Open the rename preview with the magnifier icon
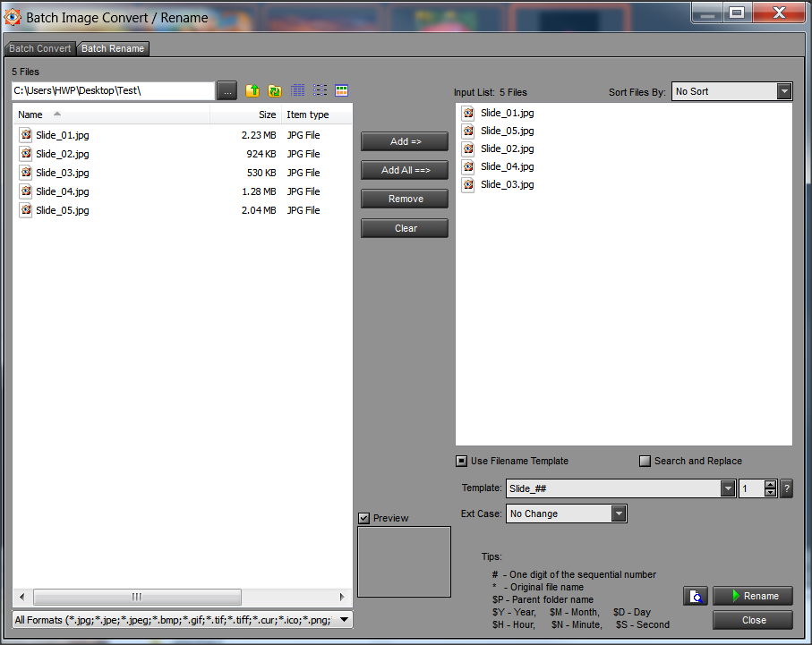This screenshot has height=645, width=812. (x=696, y=595)
